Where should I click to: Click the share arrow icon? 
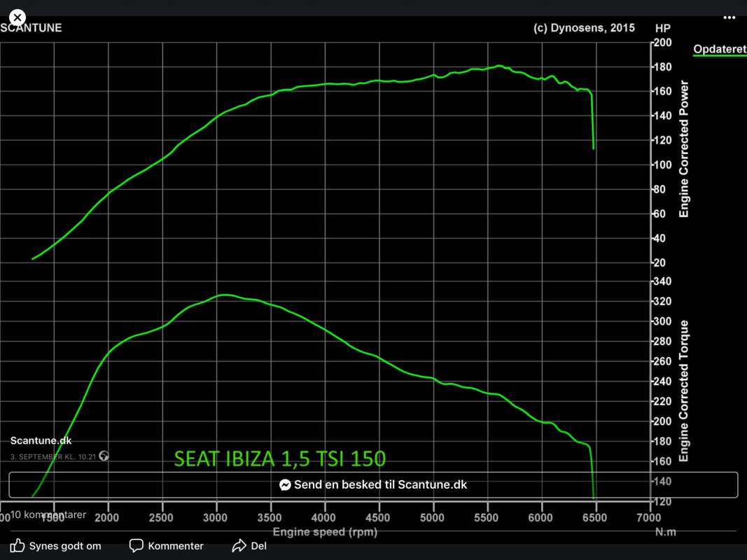239,546
